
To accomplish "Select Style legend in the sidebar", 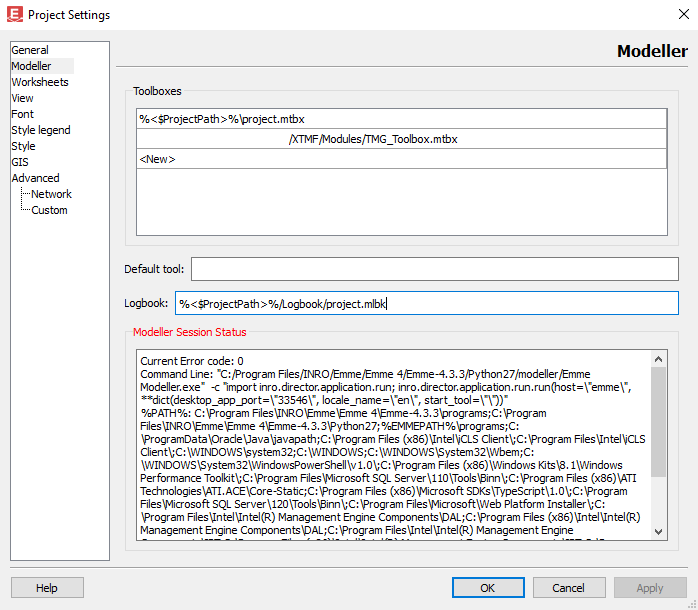I will [41, 130].
